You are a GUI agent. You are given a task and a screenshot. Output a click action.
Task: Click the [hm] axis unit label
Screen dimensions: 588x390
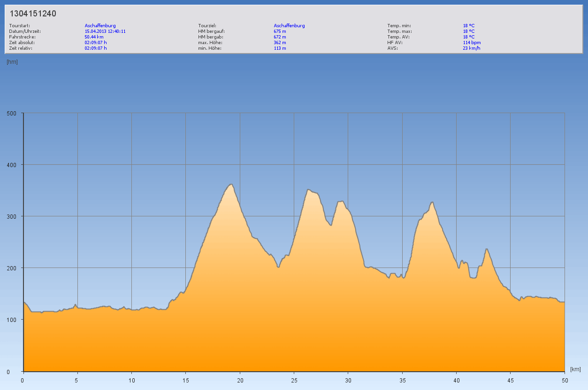12,62
